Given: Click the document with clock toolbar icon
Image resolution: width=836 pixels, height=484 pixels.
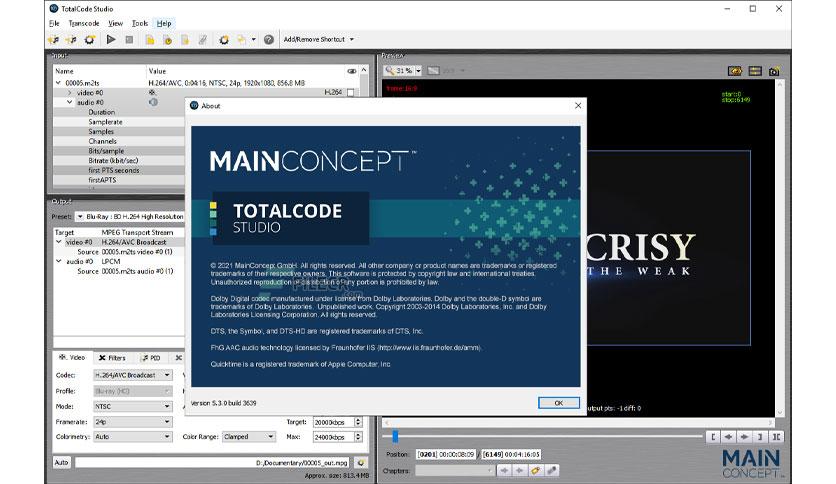Looking at the screenshot, I should 167,40.
